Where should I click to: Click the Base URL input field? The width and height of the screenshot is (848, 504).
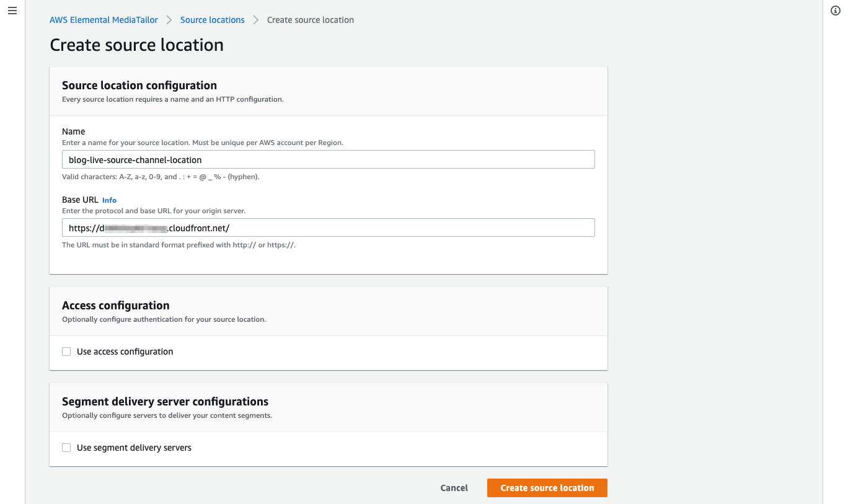(329, 228)
